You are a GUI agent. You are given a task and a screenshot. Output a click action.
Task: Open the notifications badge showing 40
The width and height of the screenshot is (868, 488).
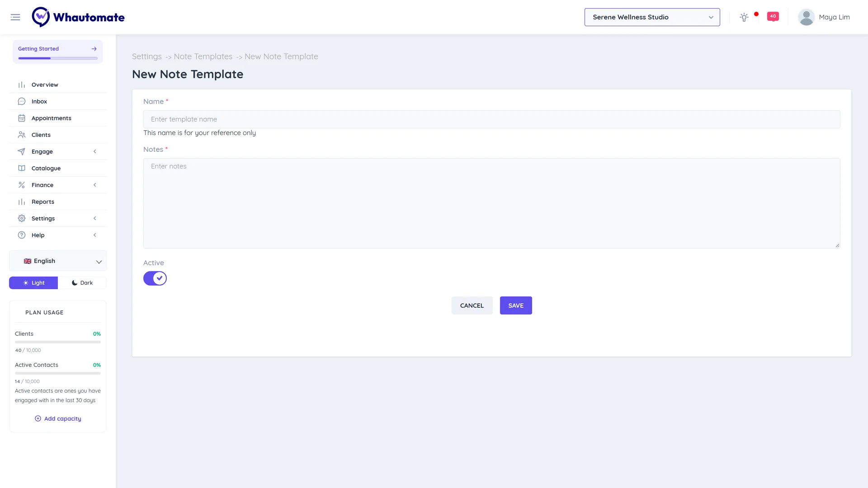tap(773, 16)
